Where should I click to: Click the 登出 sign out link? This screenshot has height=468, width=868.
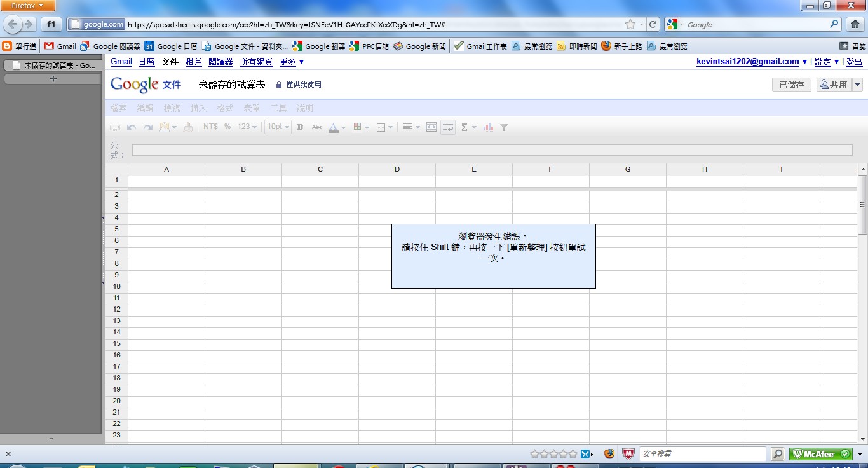pyautogui.click(x=854, y=62)
